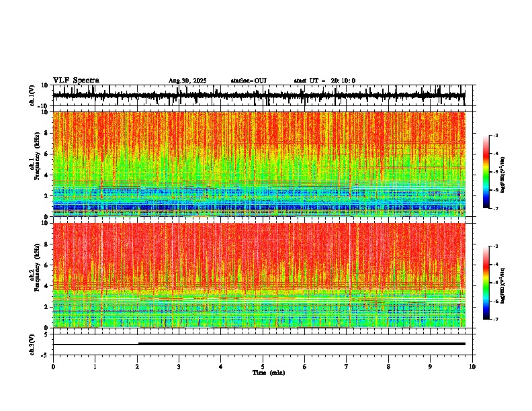The height and width of the screenshot is (411, 532).
Task: Click the "2" kHz tick on ch.2 frequency axis
Action: [47, 307]
